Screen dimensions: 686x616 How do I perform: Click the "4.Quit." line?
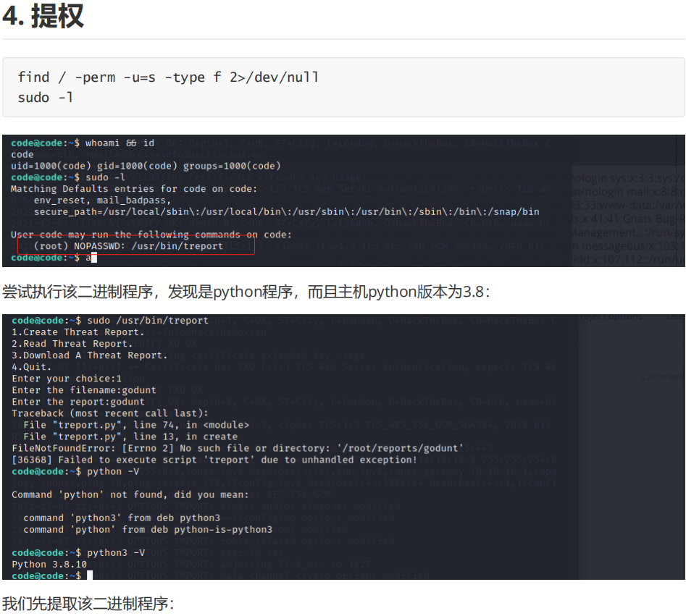(31, 367)
